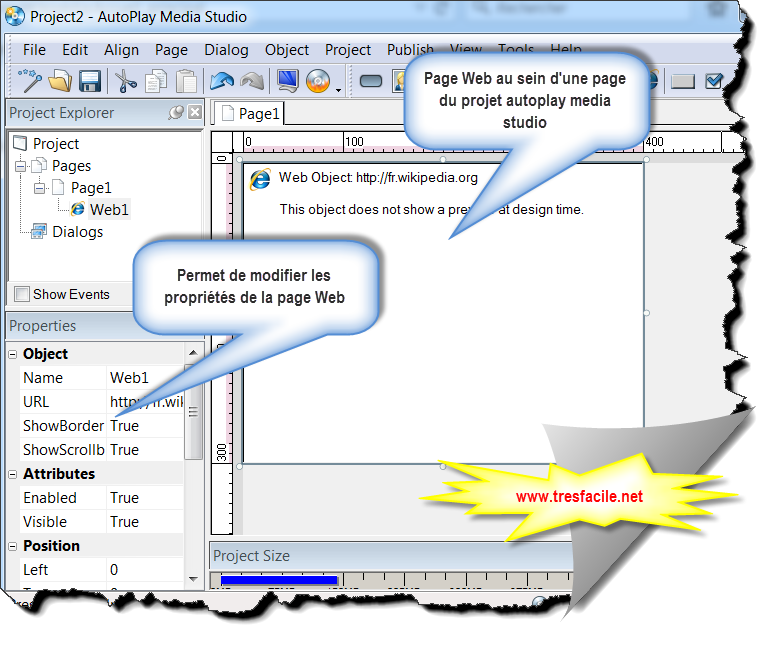784x648 pixels.
Task: Save the project with the floppy disk icon
Action: [x=90, y=80]
